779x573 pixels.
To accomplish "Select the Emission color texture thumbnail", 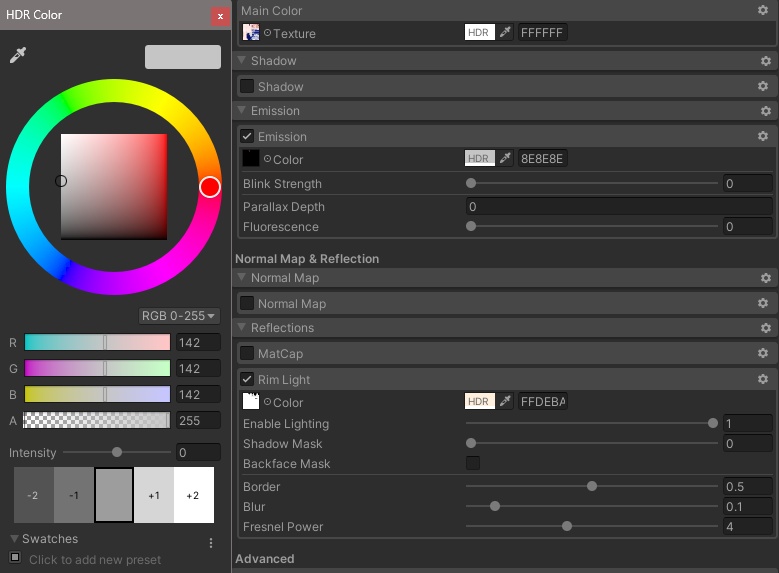I will pyautogui.click(x=251, y=159).
